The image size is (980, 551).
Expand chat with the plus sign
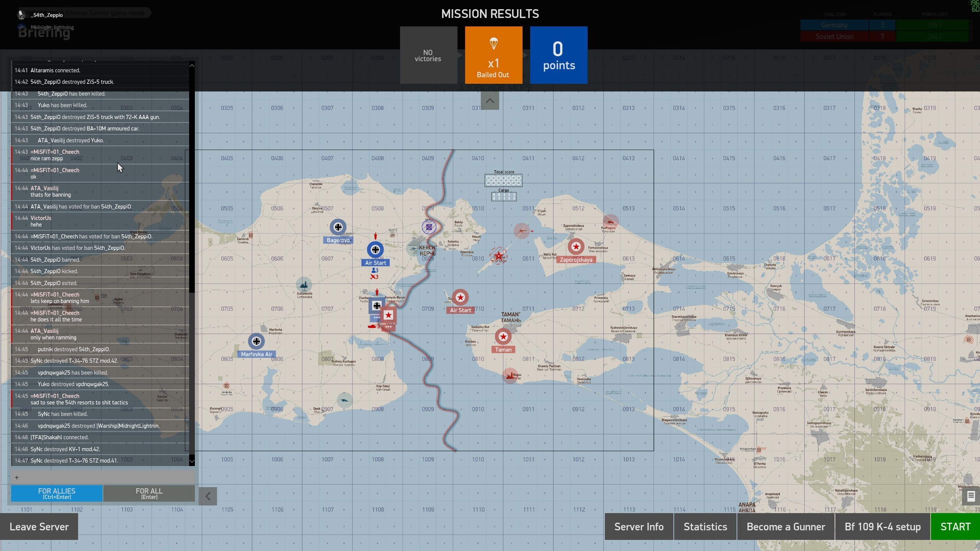pos(16,478)
